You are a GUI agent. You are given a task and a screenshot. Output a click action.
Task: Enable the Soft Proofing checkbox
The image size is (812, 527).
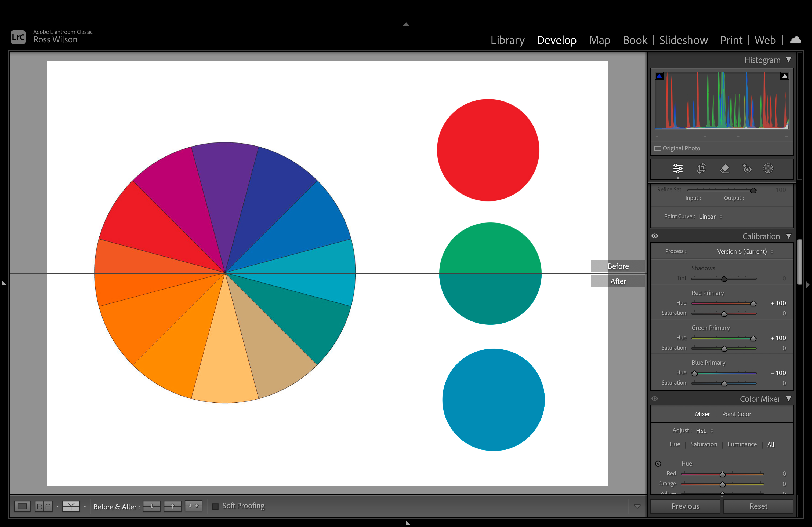(215, 506)
